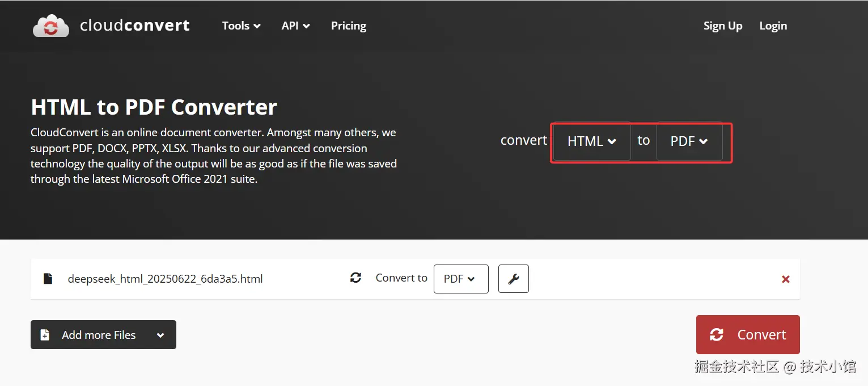
Task: Click the Login link
Action: 773,26
